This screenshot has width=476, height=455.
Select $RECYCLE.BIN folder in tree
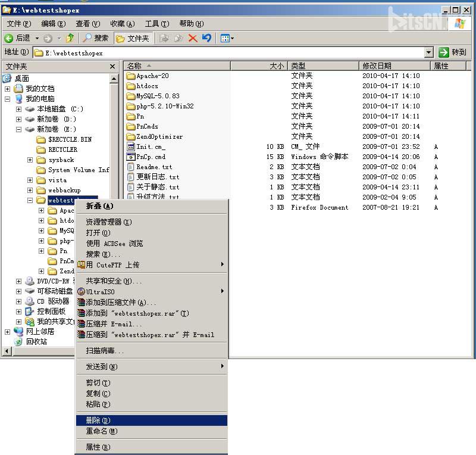coord(64,139)
